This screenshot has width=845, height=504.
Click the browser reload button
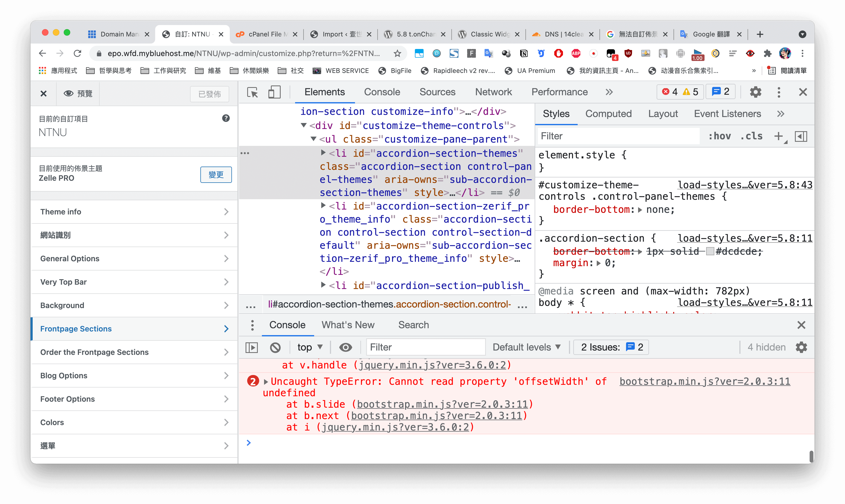[77, 53]
